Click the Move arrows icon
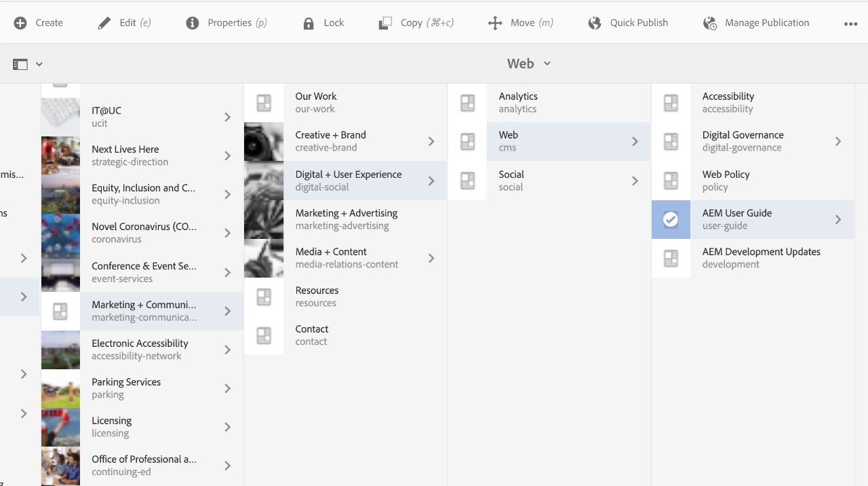 495,23
